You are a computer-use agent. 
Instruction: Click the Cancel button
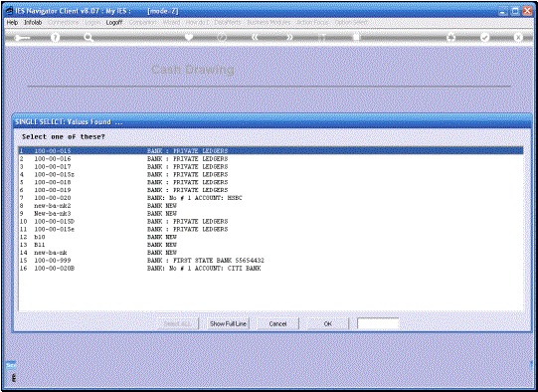pyautogui.click(x=277, y=323)
